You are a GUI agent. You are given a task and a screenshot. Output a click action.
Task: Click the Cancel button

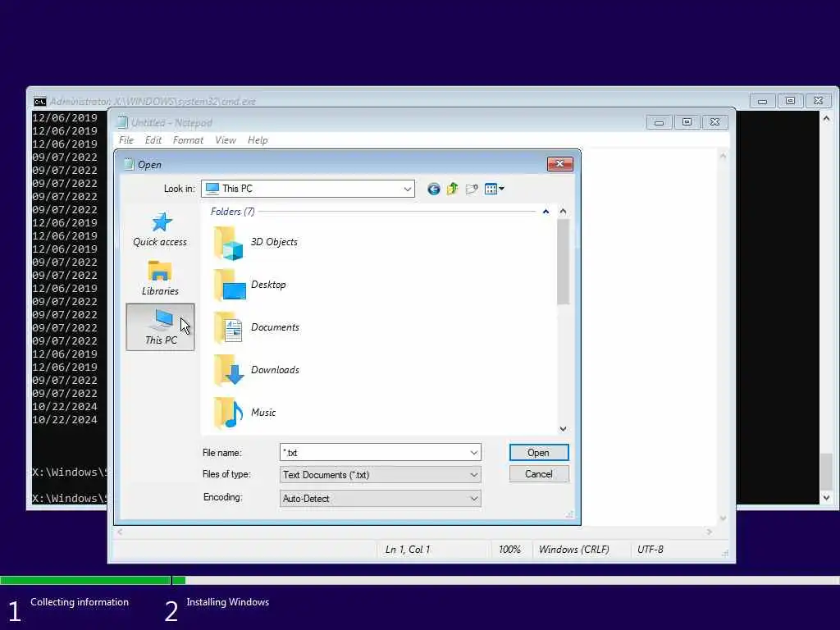539,474
